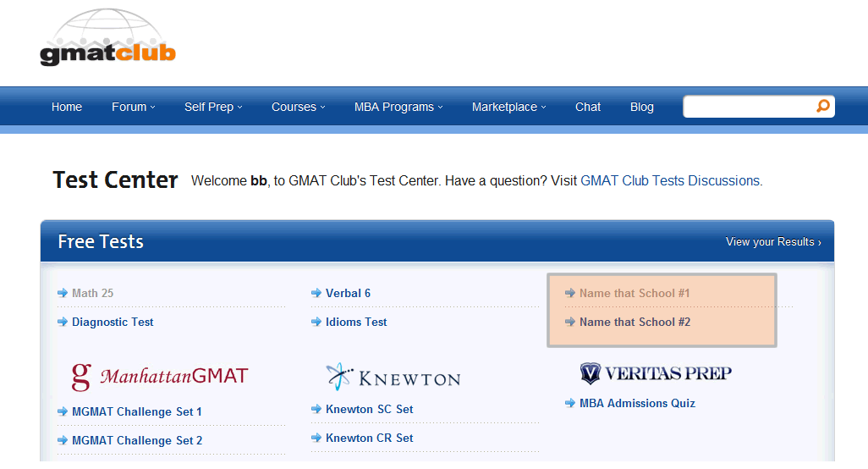This screenshot has height=469, width=868.
Task: Open the Verbal 6 test
Action: tap(348, 293)
